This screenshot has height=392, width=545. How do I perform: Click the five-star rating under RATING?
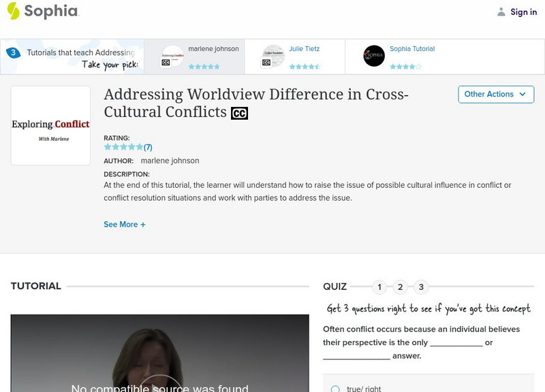tap(123, 146)
